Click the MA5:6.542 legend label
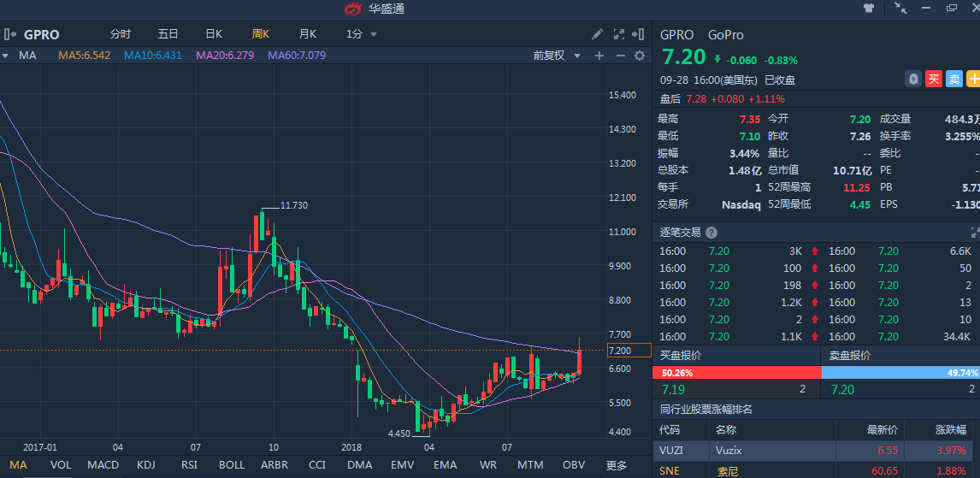This screenshot has width=980, height=478. (85, 56)
